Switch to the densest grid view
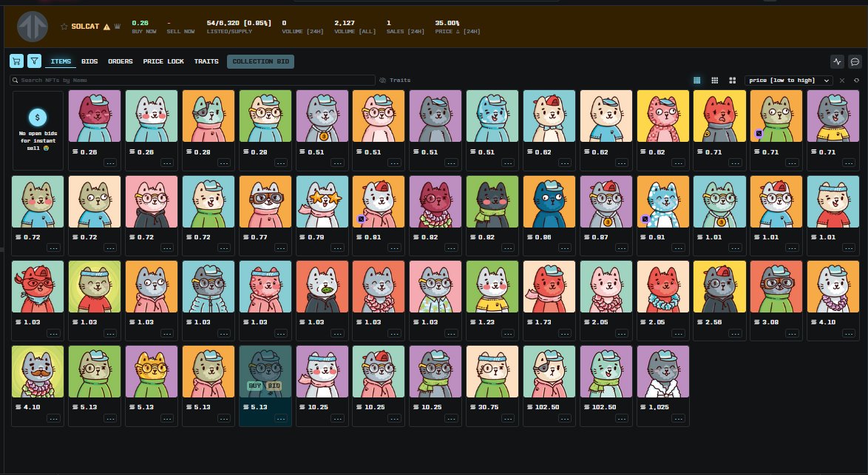This screenshot has width=868, height=475. (x=697, y=81)
